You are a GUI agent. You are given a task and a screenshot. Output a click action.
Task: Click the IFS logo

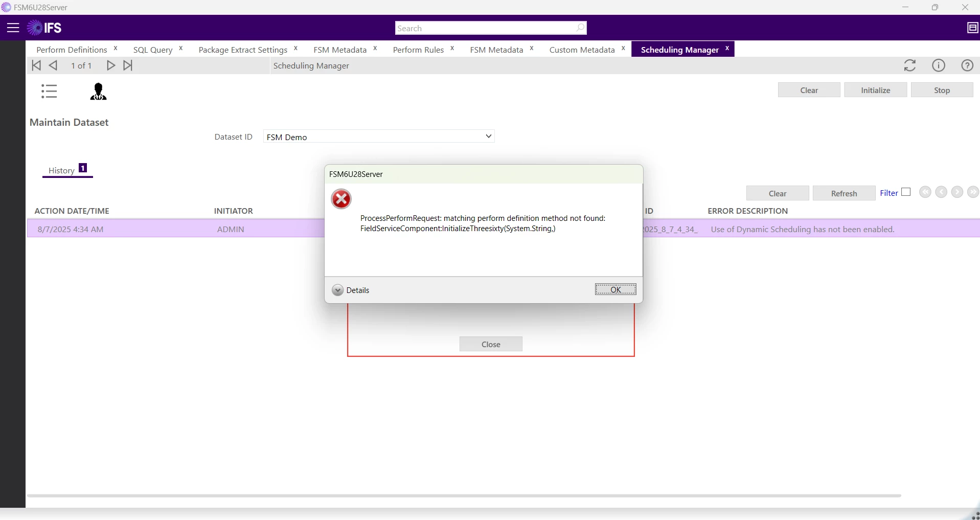click(x=44, y=28)
